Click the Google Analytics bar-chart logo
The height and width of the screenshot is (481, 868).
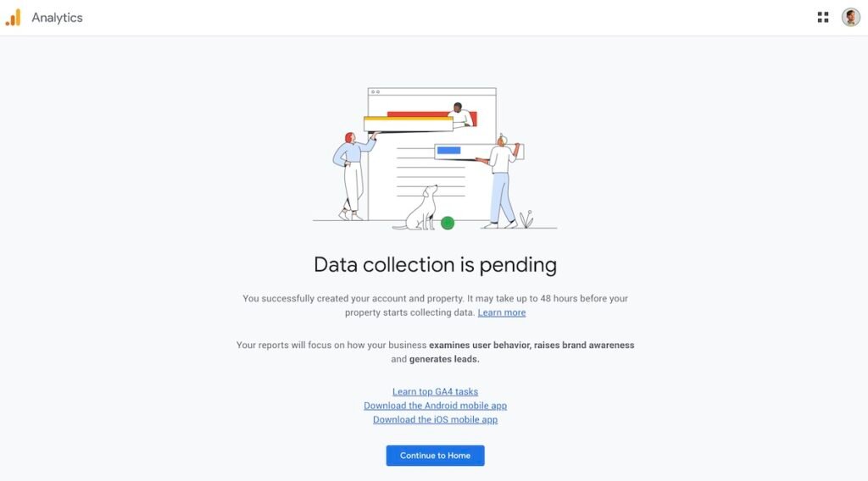click(13, 17)
